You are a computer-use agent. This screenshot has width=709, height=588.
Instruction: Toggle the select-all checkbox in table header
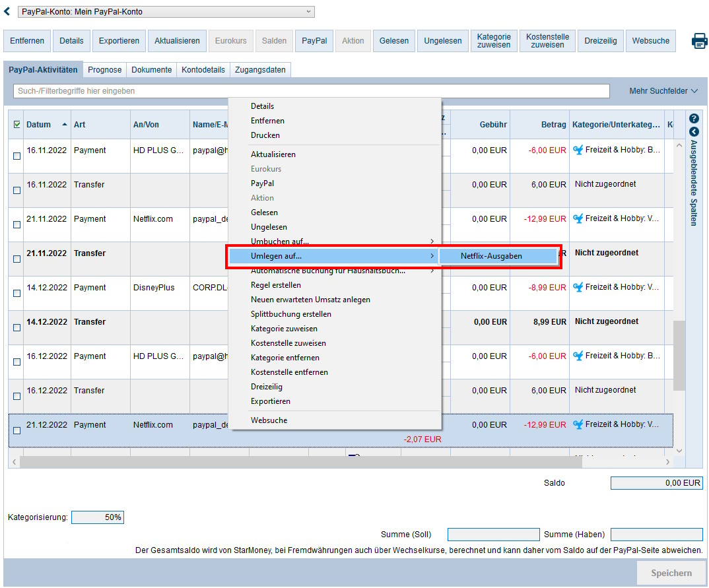click(17, 125)
